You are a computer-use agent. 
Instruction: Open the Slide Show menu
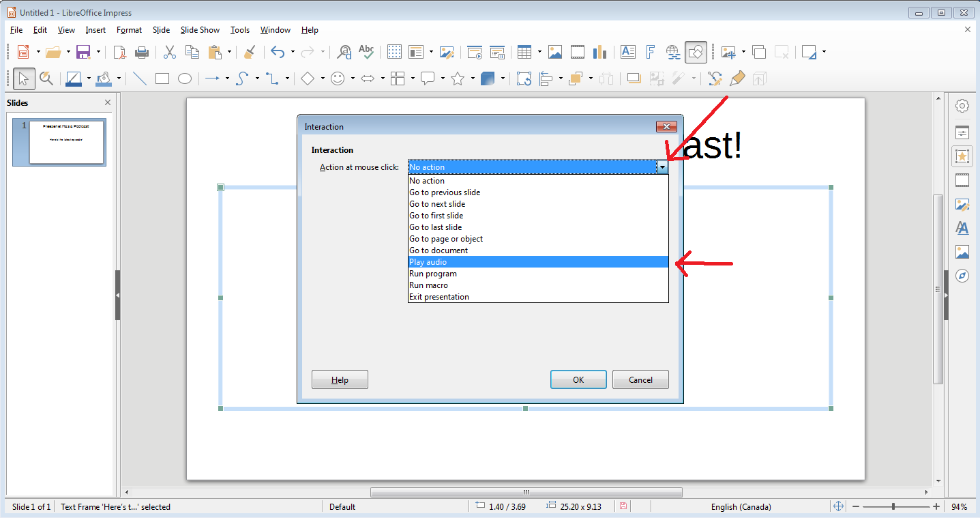[x=200, y=30]
